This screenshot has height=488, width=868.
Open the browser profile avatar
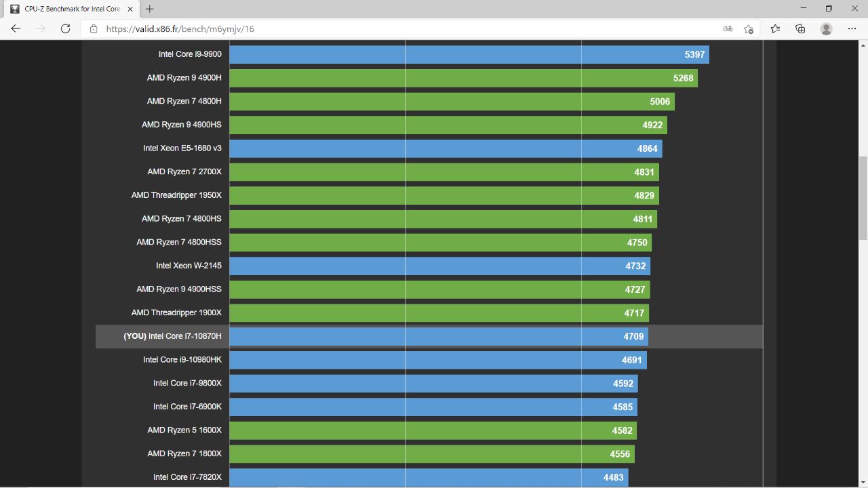pos(826,28)
